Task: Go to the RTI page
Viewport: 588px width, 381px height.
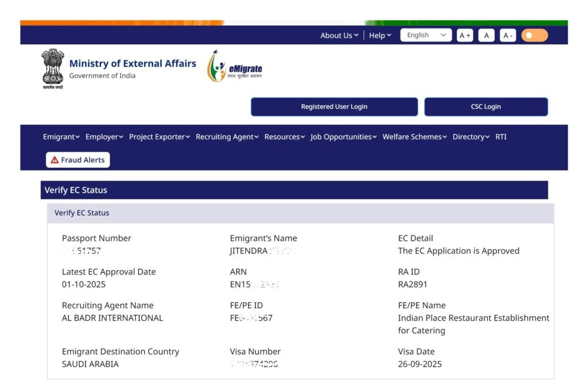Action: (501, 137)
